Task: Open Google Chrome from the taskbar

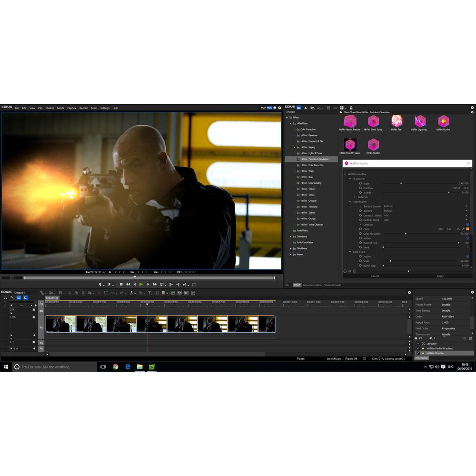Action: click(116, 367)
